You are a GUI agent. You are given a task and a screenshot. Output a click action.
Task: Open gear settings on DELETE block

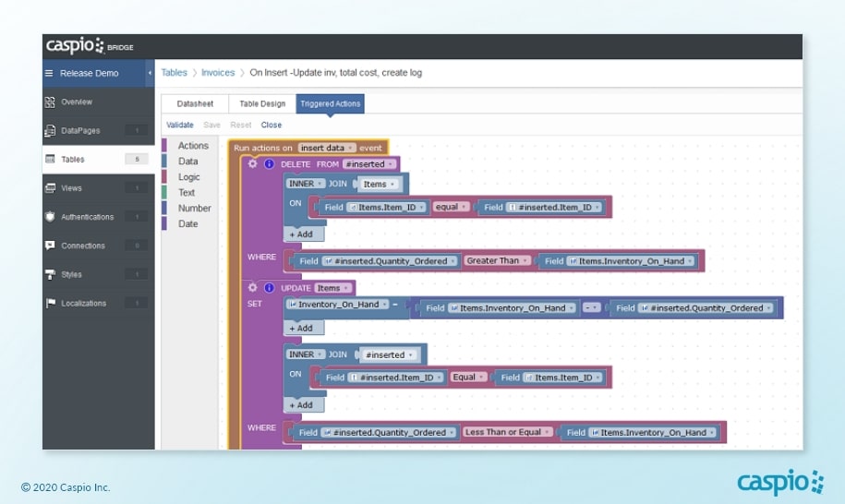(x=253, y=163)
